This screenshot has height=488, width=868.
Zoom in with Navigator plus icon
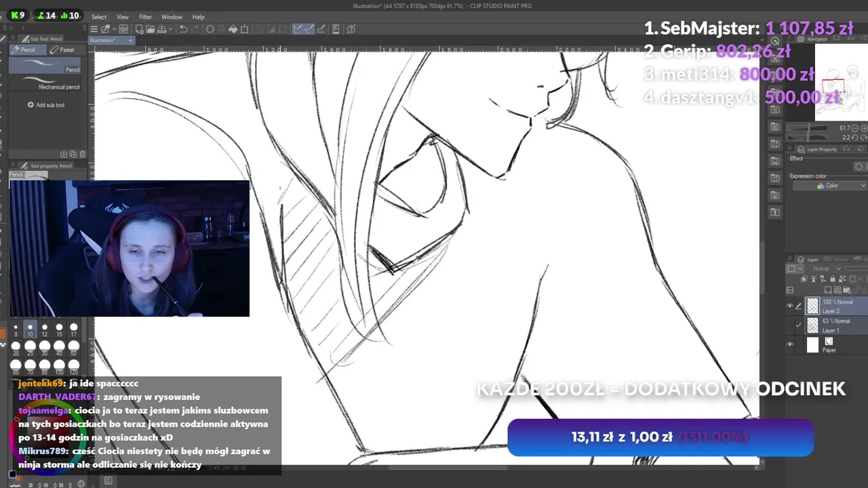[864, 128]
